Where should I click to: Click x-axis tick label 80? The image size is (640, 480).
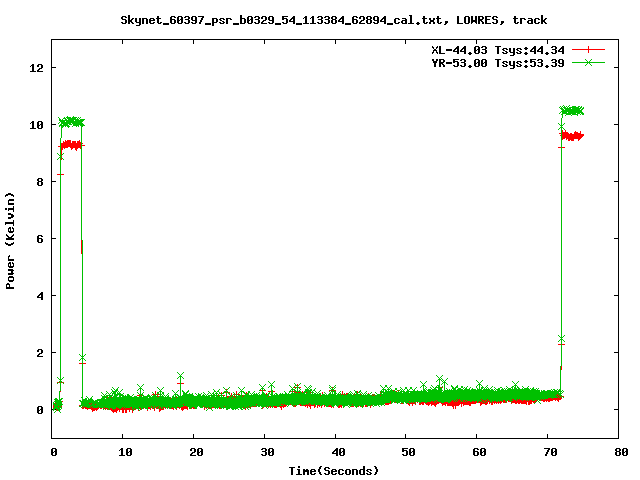click(621, 452)
